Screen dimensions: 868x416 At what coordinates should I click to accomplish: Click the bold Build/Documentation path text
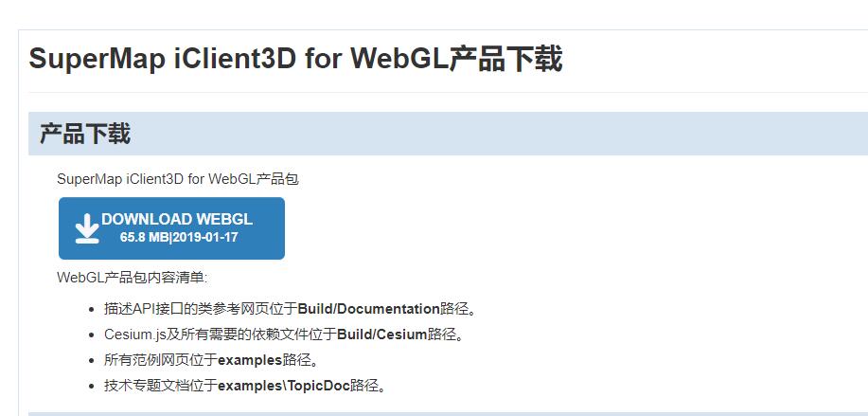coord(368,309)
